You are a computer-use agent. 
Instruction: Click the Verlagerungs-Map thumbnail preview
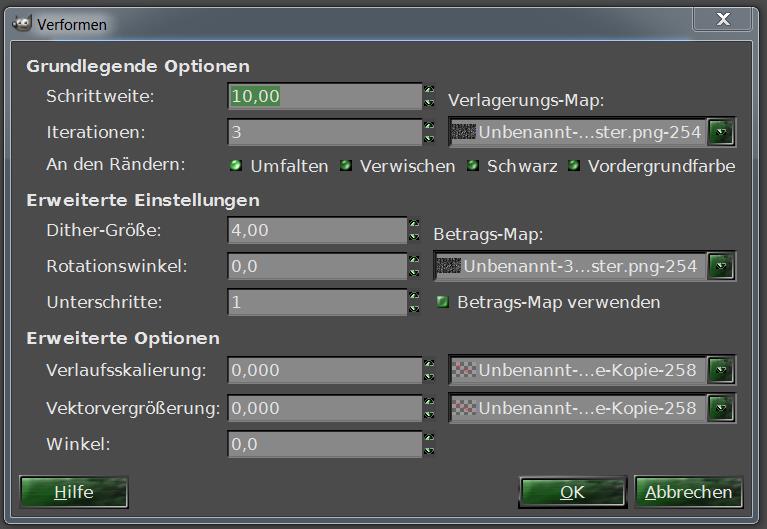(463, 132)
